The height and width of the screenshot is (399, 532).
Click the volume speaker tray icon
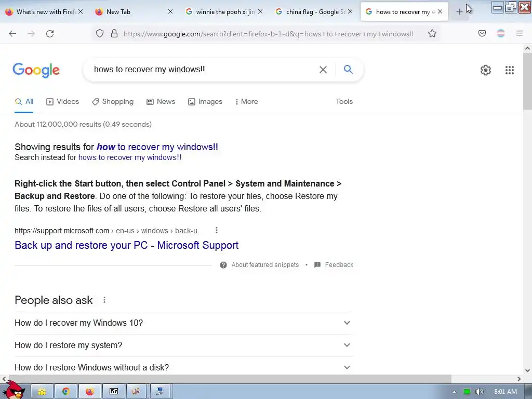[x=479, y=392]
